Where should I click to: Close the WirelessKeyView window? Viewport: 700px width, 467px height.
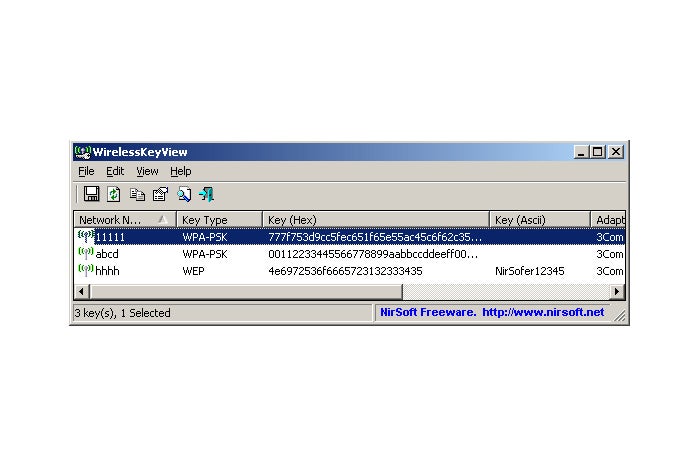(616, 152)
